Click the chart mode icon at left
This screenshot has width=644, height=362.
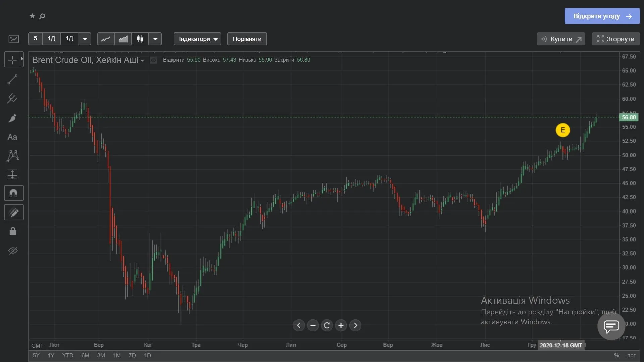(x=14, y=39)
